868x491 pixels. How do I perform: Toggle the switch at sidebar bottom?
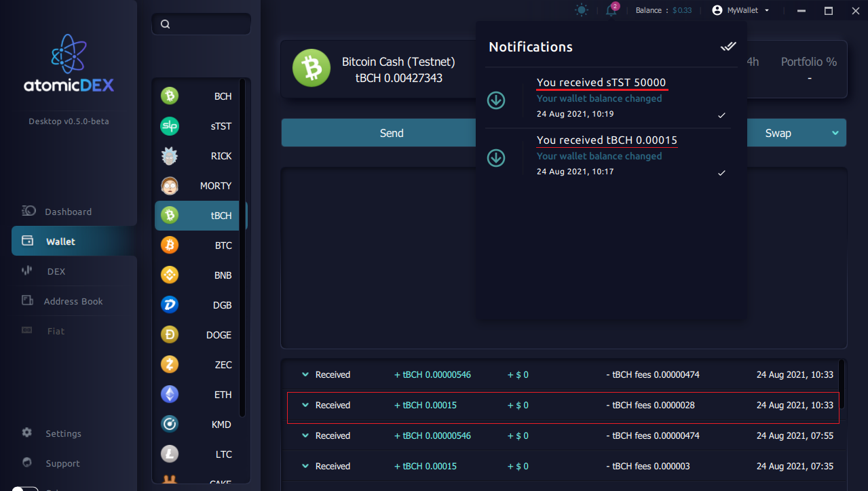[25, 488]
